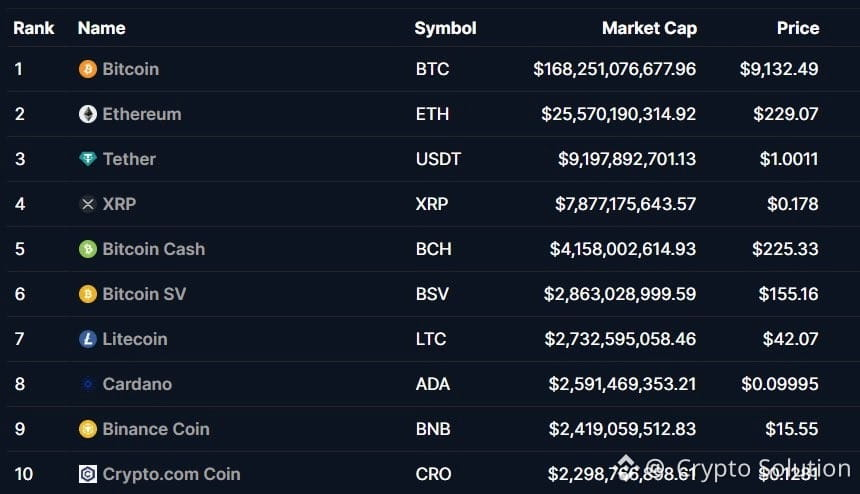Image resolution: width=860 pixels, height=494 pixels.
Task: Open the Ethereum name link
Action: 142,114
